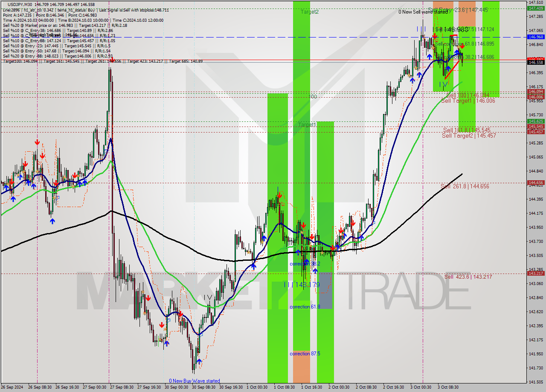Click the '3 Oct 08:30' time axis label
546x392 pixels.
(448, 387)
